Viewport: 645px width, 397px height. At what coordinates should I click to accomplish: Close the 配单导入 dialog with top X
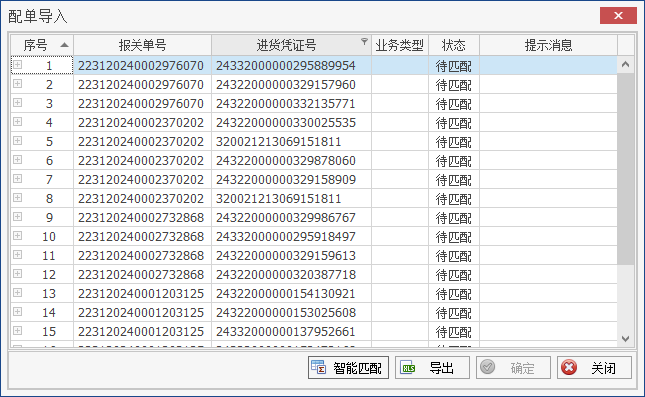[x=618, y=16]
